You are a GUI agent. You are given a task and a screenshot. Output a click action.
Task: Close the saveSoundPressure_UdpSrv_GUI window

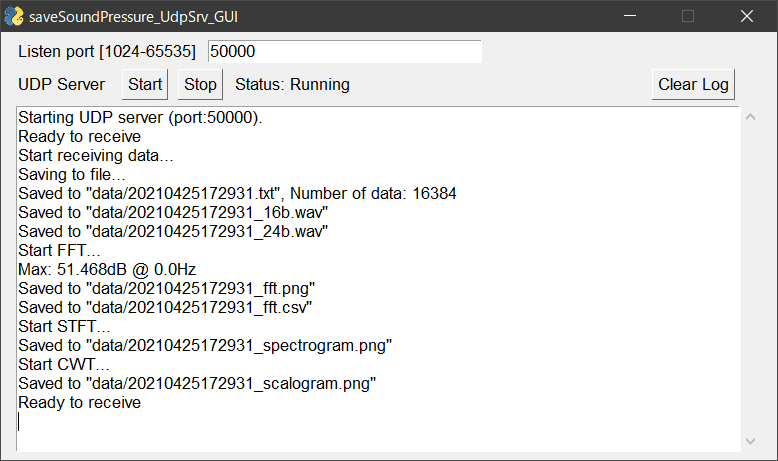click(746, 16)
